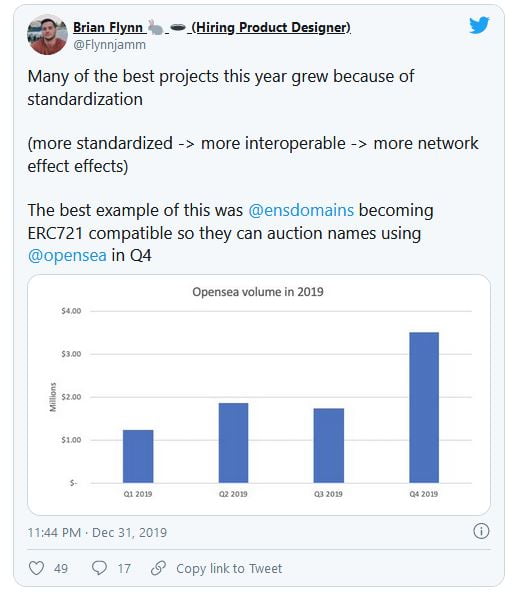The width and height of the screenshot is (520, 595).
Task: Click the rabbit emoji in the name
Action: click(x=156, y=27)
